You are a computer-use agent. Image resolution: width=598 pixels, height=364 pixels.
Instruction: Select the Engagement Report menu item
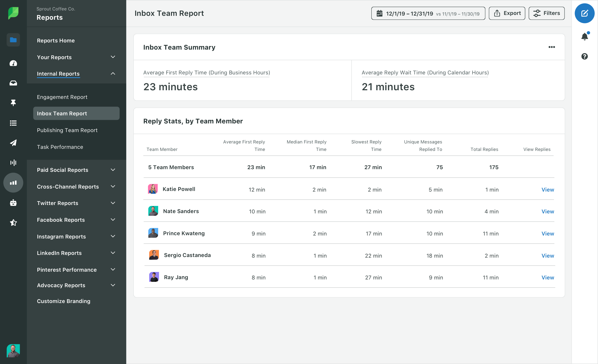coord(62,97)
